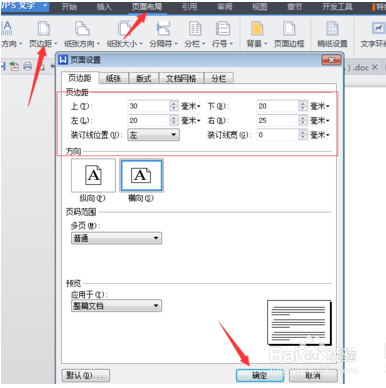Close the .doc document tab
Viewport: 386px width, 388px height.
tap(375, 67)
